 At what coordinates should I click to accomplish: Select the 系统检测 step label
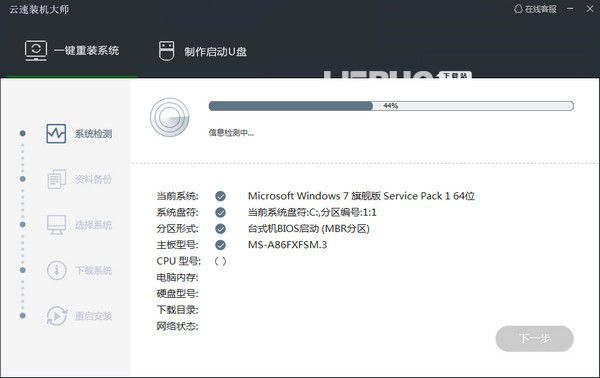point(93,134)
